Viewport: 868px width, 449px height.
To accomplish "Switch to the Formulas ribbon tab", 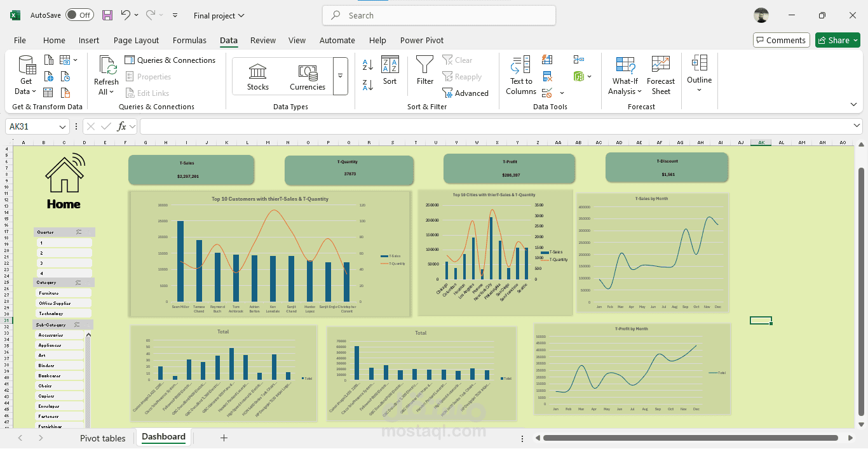I will point(189,40).
